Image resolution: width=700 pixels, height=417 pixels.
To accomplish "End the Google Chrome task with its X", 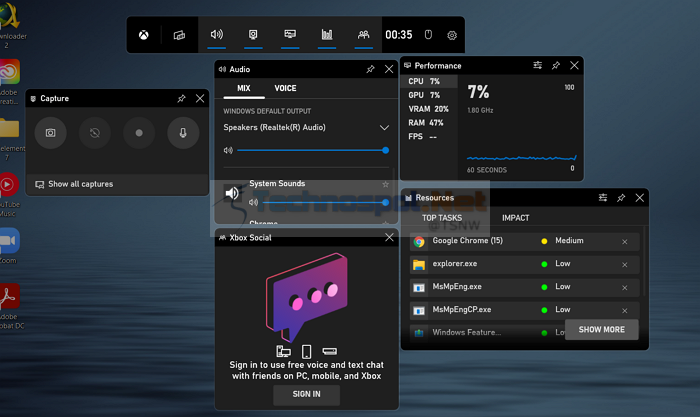I will tap(625, 242).
